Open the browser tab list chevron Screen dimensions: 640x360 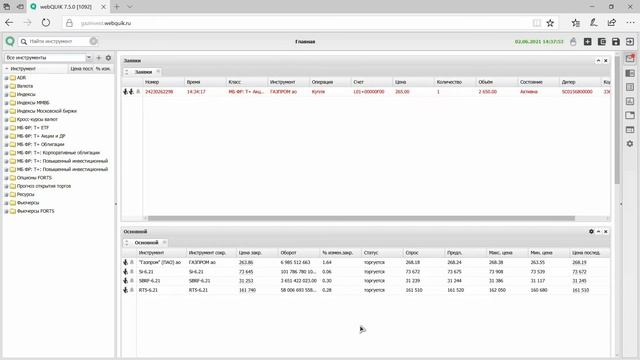[x=130, y=7]
